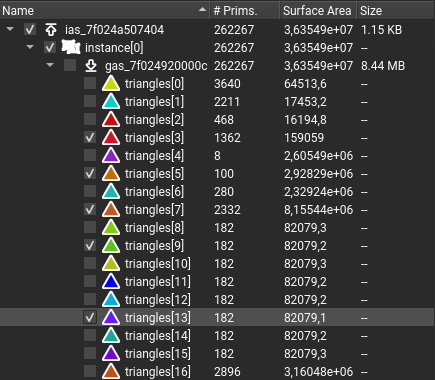This screenshot has width=435, height=380.
Task: Sort by the Name column header
Action: pos(105,11)
